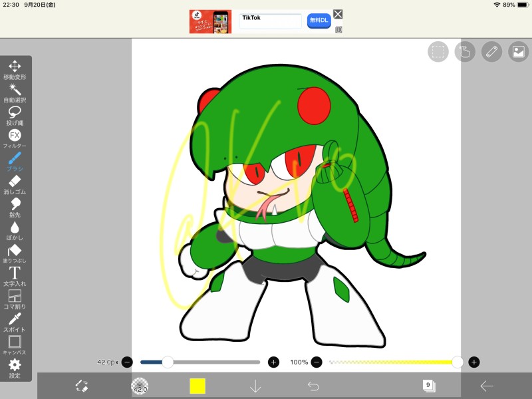This screenshot has width=532, height=399.
Task: Tap the TikTok ad title text
Action: [x=251, y=18]
